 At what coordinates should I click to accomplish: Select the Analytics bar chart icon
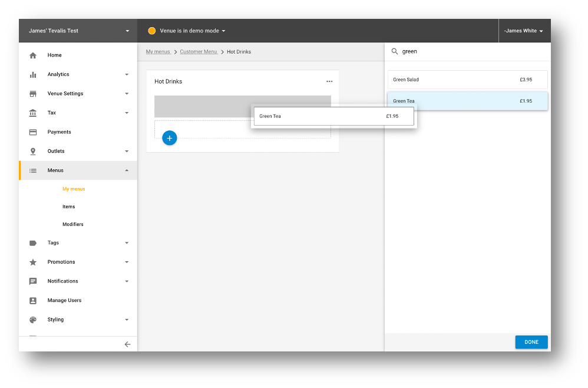[x=33, y=74]
